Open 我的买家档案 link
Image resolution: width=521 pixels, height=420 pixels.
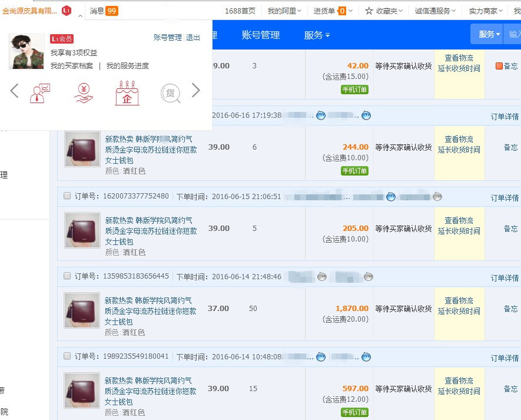[72, 66]
